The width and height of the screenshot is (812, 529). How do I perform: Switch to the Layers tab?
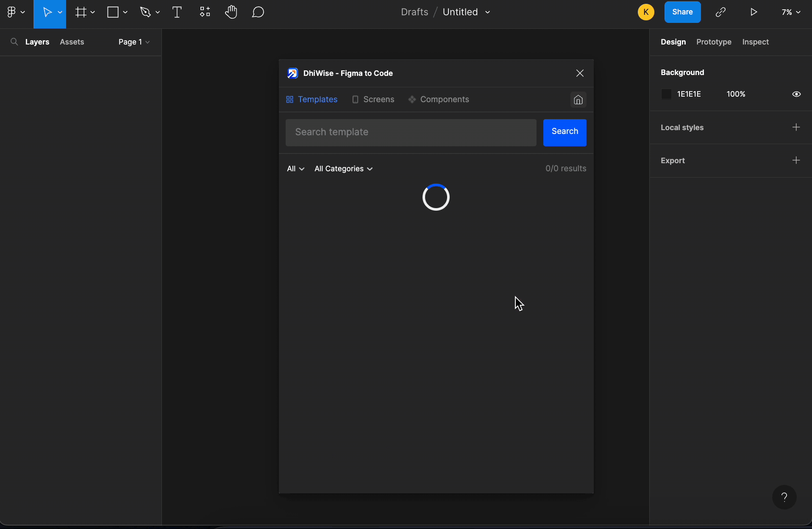(x=37, y=42)
